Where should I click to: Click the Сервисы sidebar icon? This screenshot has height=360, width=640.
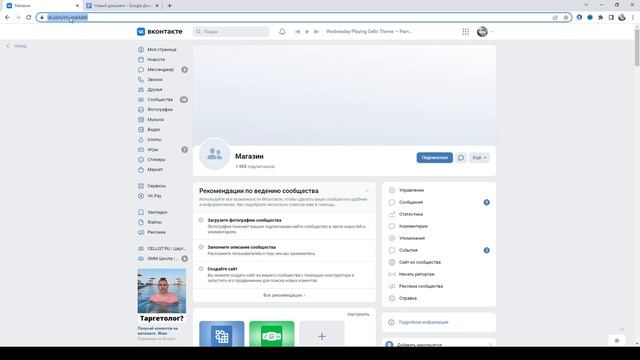[141, 186]
